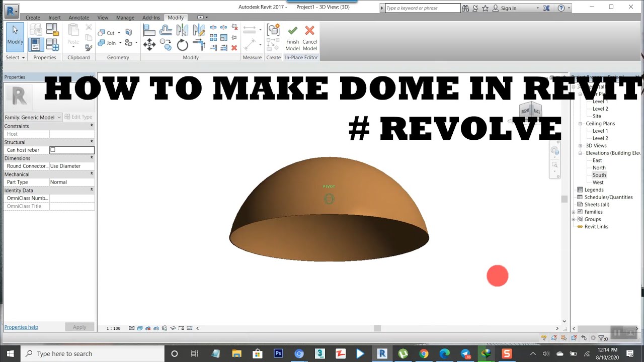
Task: Select the Copy tool in Modify panel
Action: (x=166, y=45)
